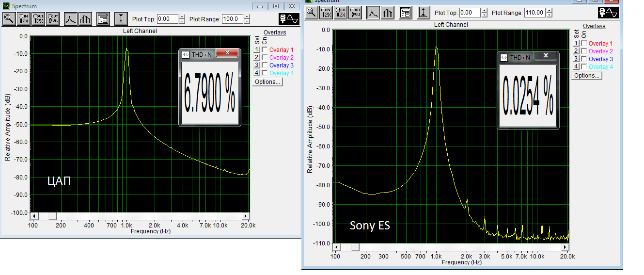The width and height of the screenshot is (644, 275).
Task: Close the 0.0254 % THD+N readout
Action: (546, 55)
